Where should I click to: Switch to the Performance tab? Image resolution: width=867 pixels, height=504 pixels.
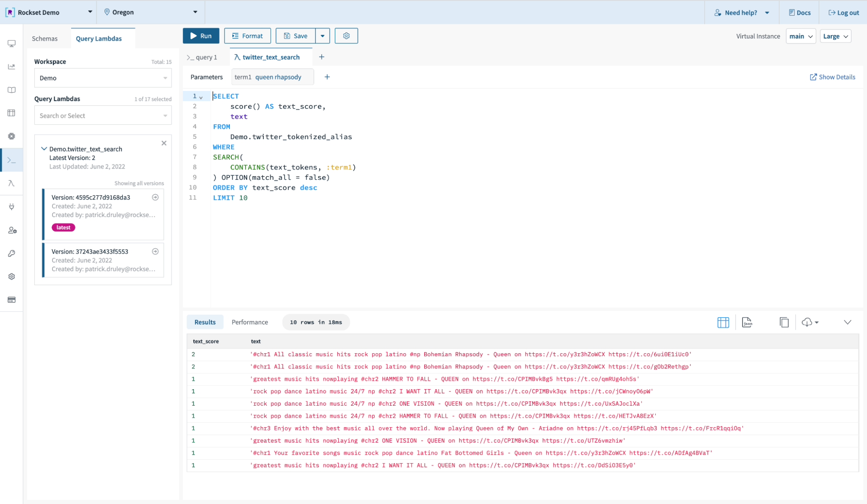tap(250, 322)
